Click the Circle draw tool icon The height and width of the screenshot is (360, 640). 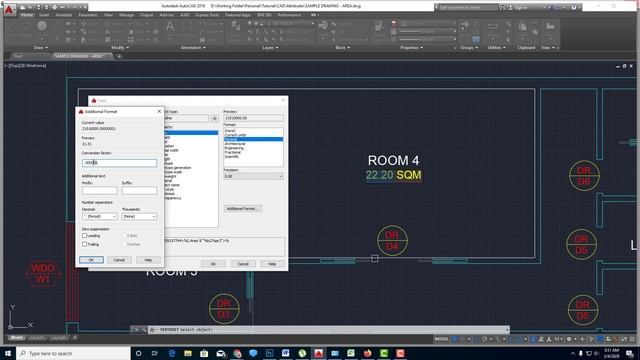(42, 26)
